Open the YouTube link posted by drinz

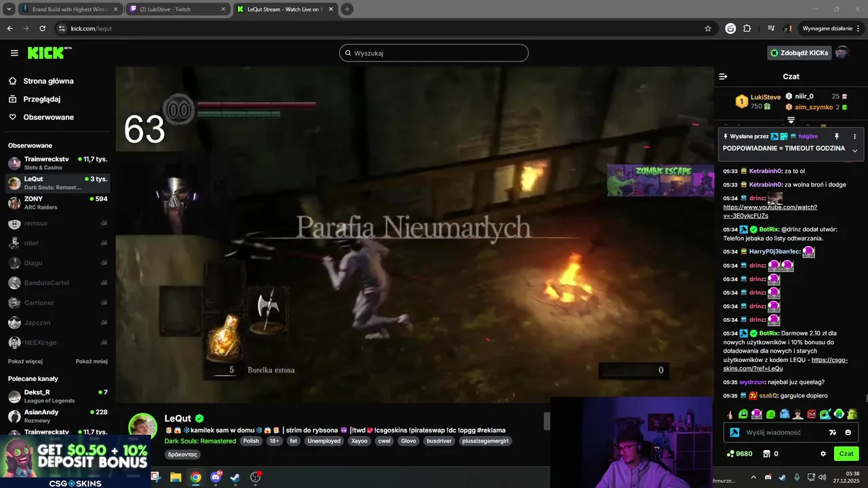coord(770,211)
